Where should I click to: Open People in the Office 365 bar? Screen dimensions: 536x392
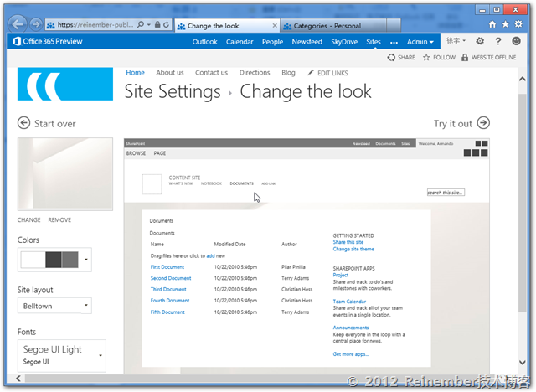[x=272, y=42]
